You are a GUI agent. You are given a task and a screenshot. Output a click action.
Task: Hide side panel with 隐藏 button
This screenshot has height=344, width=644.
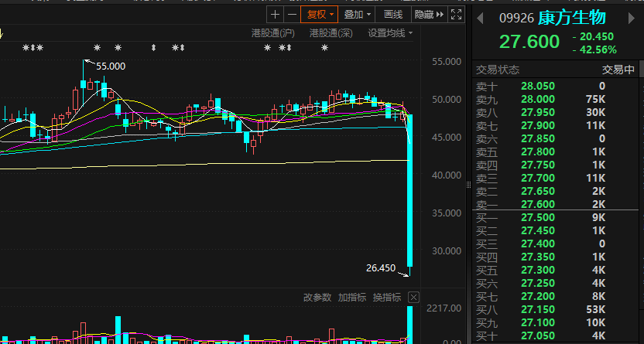[x=429, y=15]
